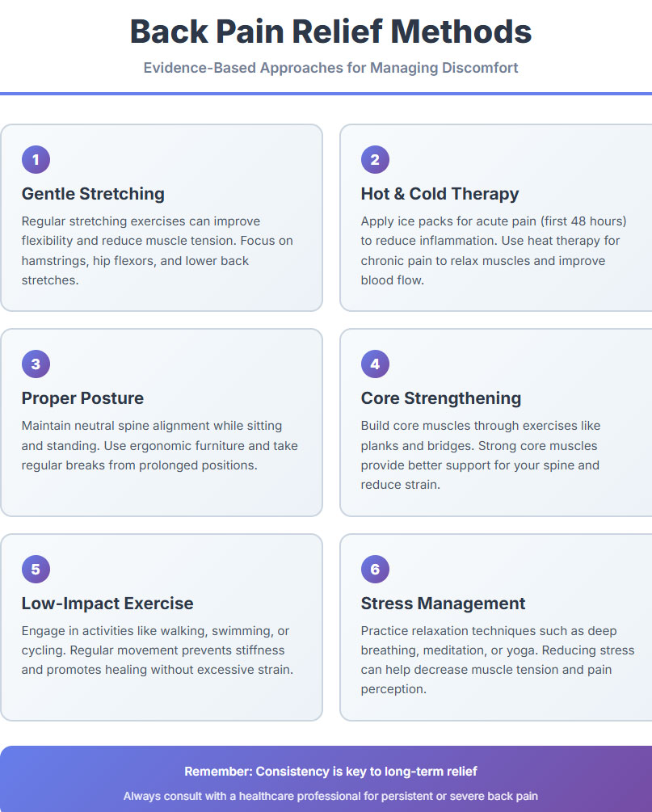Click the consult a healthcare professional line

330,796
